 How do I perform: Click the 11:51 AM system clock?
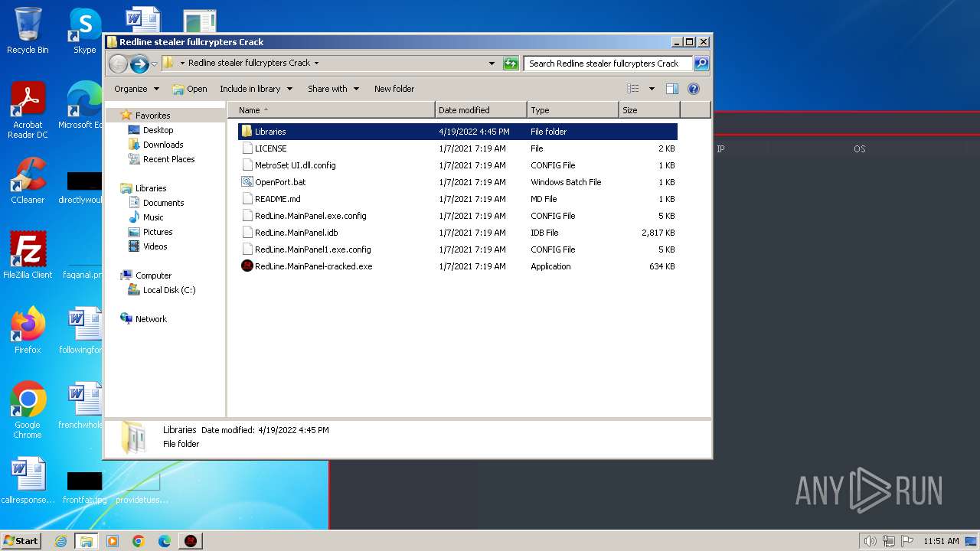941,541
